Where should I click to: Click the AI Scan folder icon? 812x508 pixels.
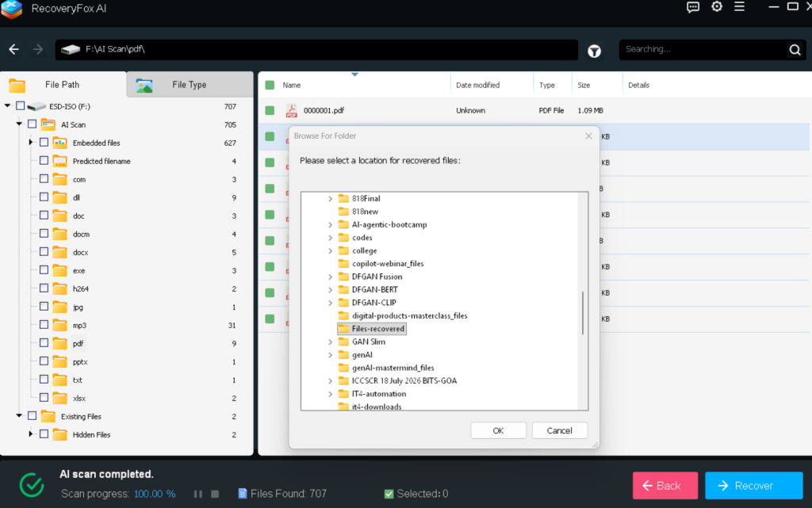pos(48,124)
